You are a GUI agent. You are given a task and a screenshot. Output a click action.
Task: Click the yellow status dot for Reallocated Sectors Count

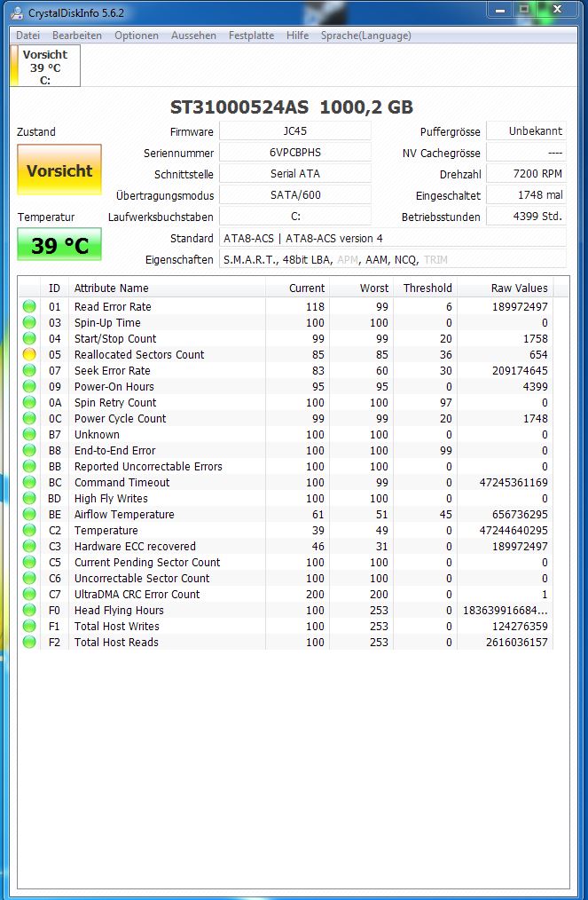click(x=29, y=355)
